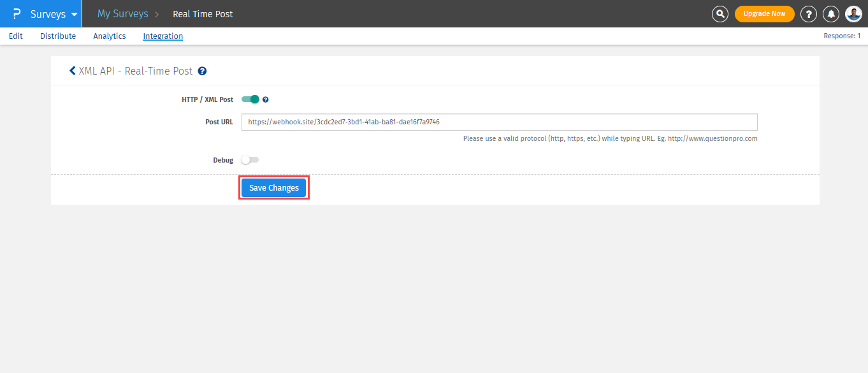The image size is (868, 373).
Task: Enable the Debug toggle
Action: [x=250, y=160]
